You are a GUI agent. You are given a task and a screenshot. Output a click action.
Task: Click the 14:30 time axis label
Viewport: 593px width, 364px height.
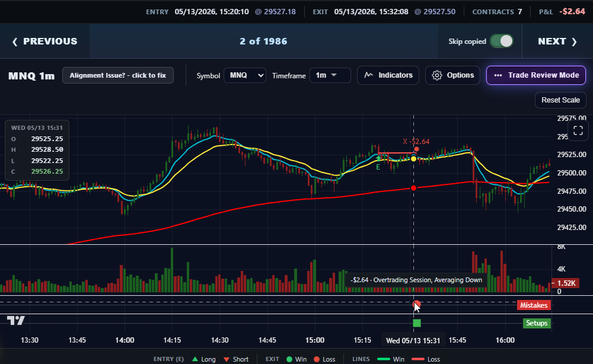[x=220, y=340]
